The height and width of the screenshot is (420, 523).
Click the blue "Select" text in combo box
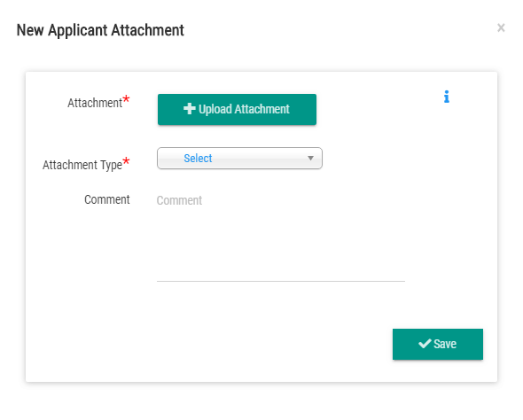pyautogui.click(x=198, y=158)
